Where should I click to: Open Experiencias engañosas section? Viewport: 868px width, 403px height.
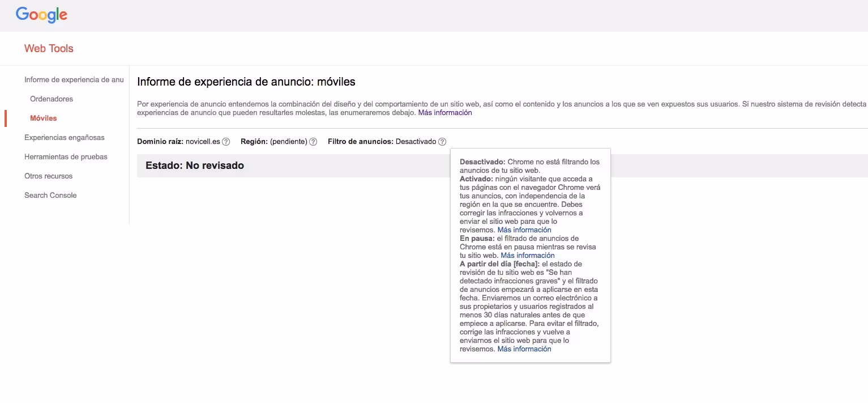(x=65, y=138)
